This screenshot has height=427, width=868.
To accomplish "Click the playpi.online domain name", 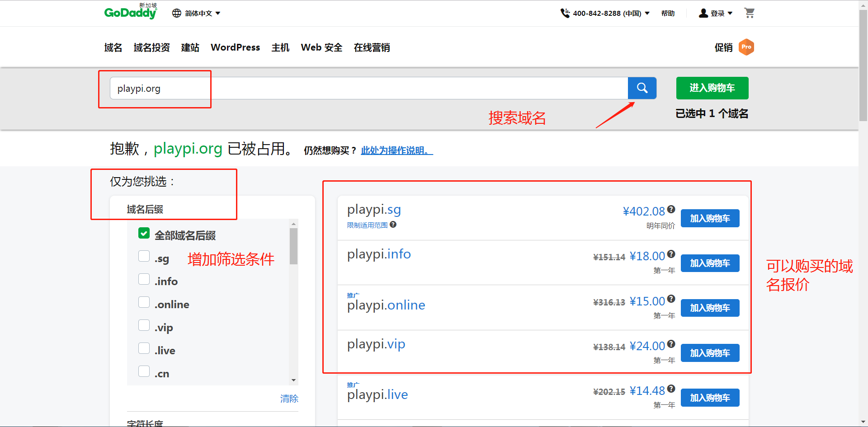I will pyautogui.click(x=386, y=305).
